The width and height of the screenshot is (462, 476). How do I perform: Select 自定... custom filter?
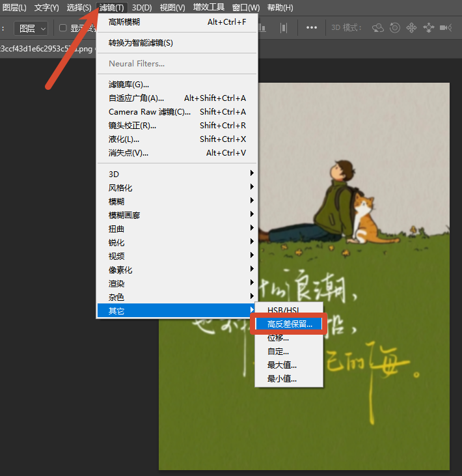click(289, 351)
